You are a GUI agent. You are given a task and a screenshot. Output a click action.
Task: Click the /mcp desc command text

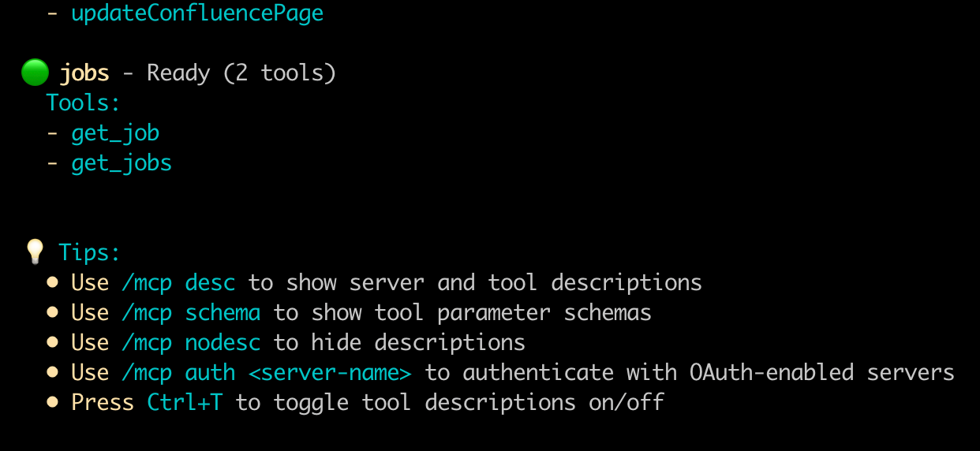[x=178, y=282]
